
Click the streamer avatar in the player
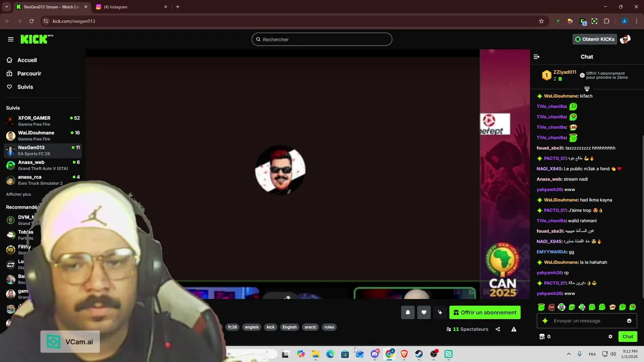tap(280, 171)
